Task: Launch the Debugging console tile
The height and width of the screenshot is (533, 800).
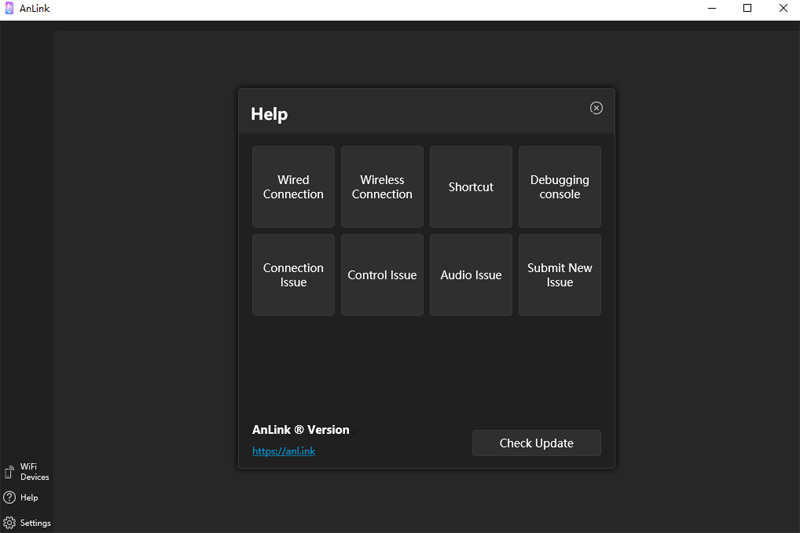Action: coord(560,187)
